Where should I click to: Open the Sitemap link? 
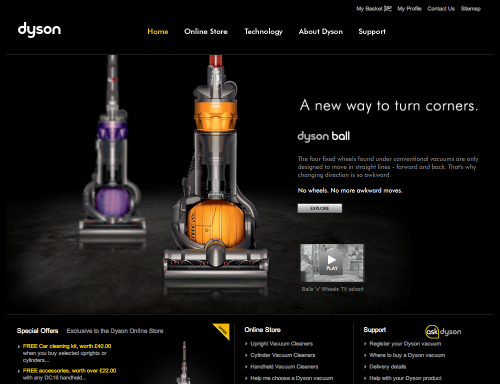[471, 9]
